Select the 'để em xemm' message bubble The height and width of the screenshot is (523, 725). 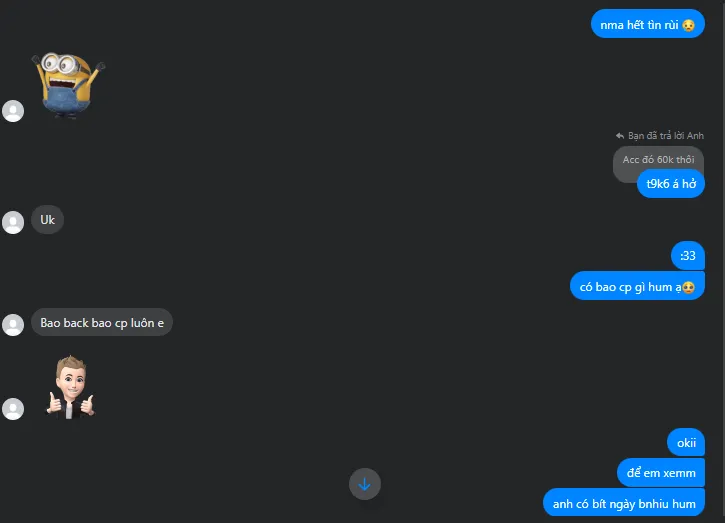[x=661, y=473]
